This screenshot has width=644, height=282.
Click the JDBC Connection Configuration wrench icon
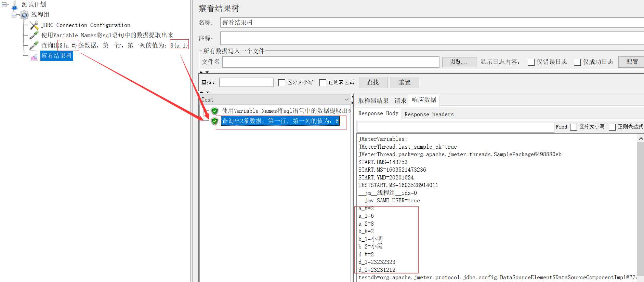(x=34, y=25)
